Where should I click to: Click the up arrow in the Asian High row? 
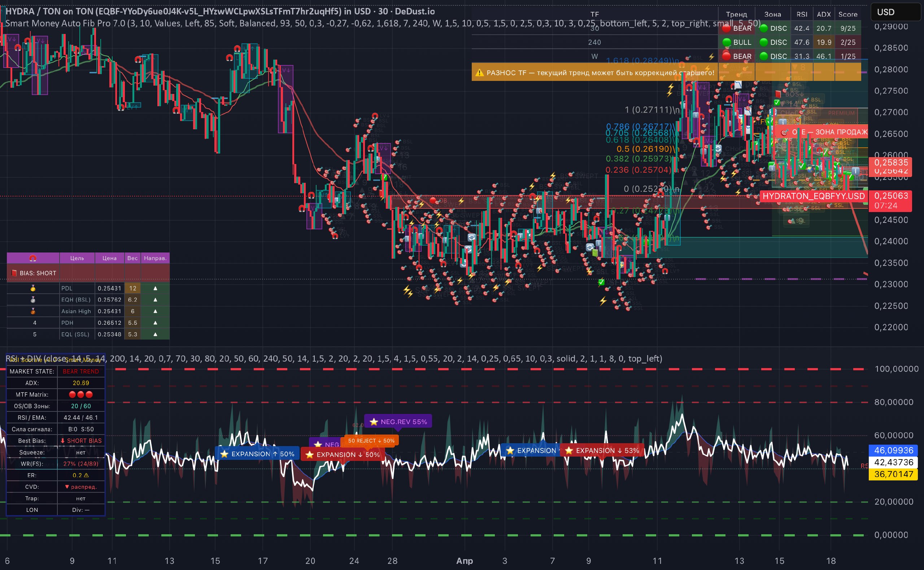point(155,311)
